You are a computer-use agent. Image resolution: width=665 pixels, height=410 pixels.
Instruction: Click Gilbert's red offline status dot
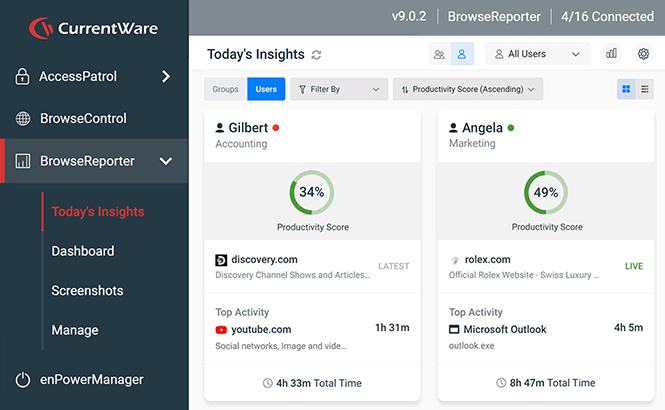[276, 128]
